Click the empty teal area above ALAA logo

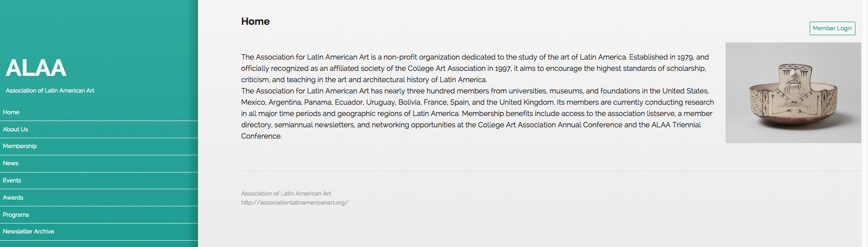99,27
